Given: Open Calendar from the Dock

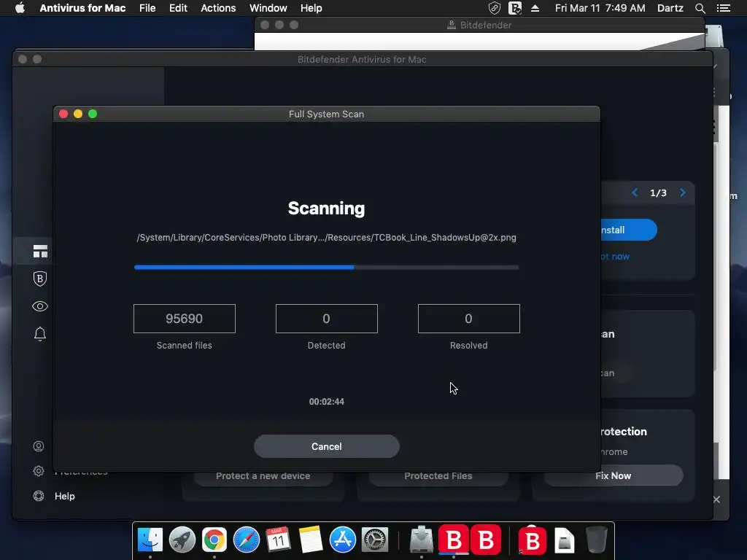Looking at the screenshot, I should tap(278, 540).
